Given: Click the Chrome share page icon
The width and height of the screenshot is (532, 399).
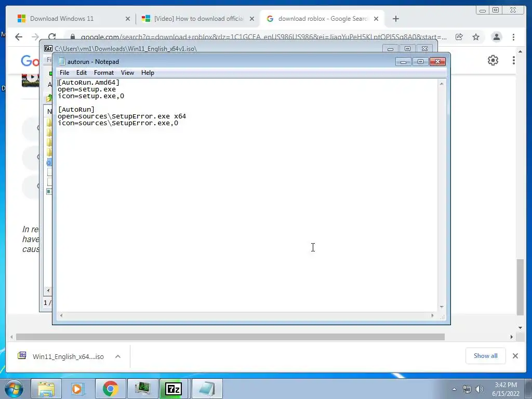Looking at the screenshot, I should pyautogui.click(x=459, y=37).
